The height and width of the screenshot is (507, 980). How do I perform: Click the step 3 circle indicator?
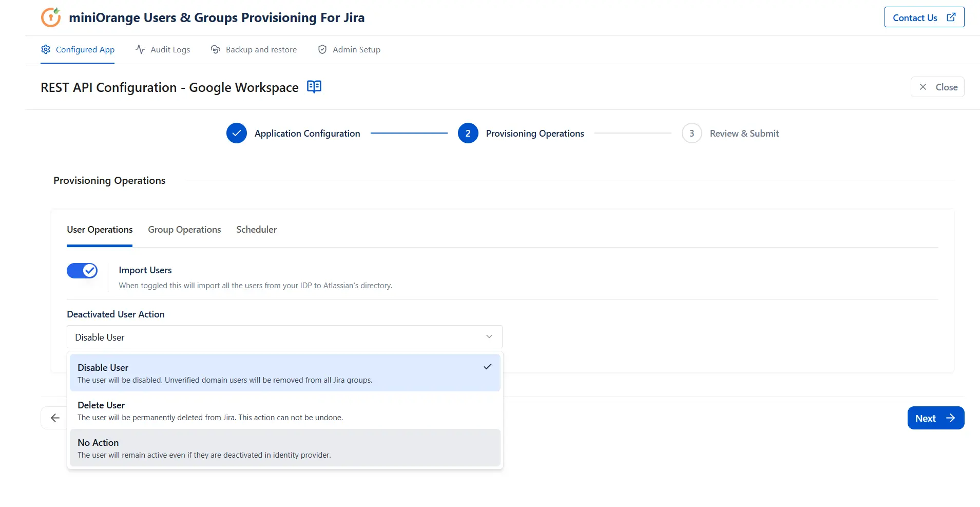click(x=692, y=133)
